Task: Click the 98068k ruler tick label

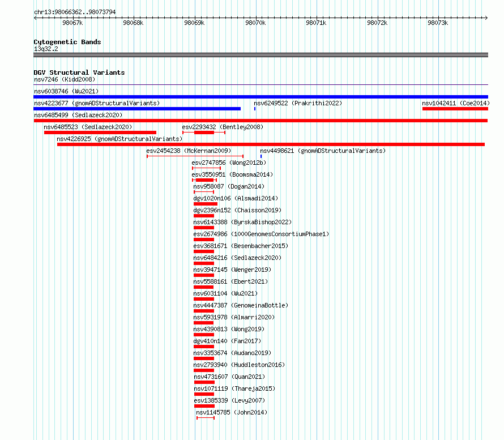Action: (133, 23)
